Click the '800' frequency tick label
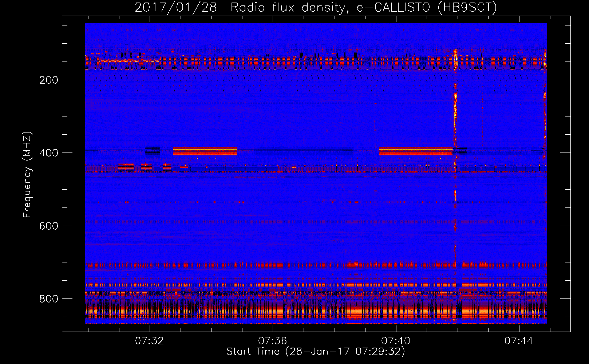 (49, 299)
